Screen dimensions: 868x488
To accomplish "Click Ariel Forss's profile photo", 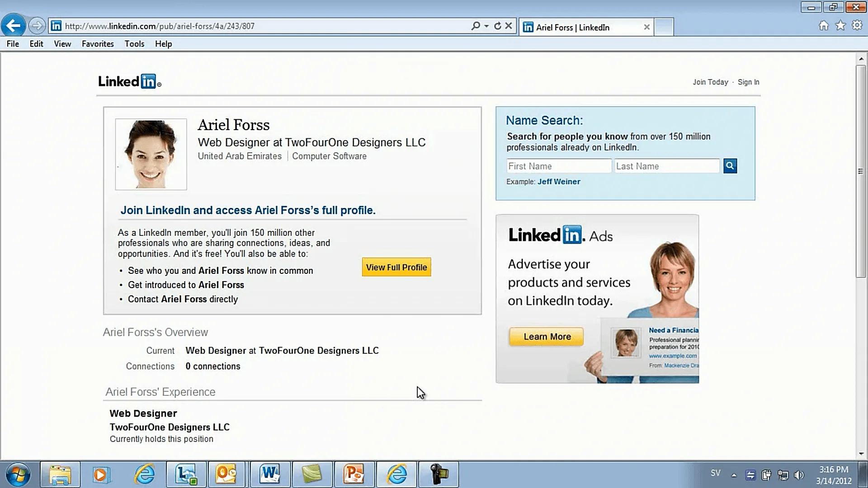I will click(151, 154).
